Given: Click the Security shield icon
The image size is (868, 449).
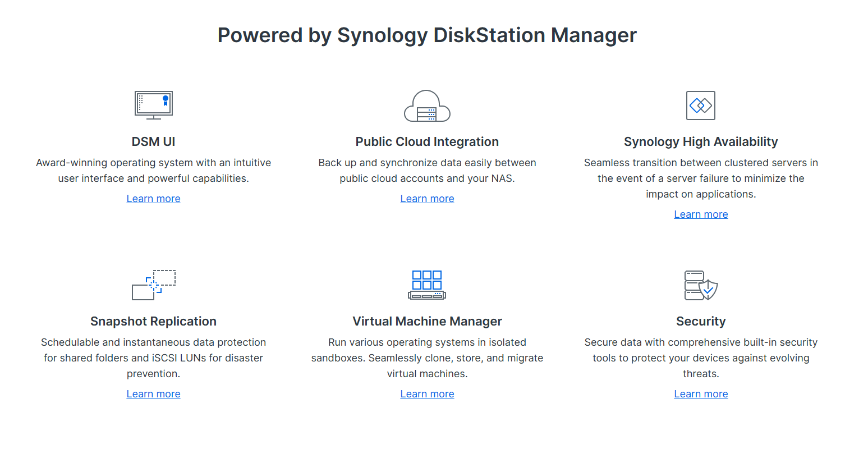Looking at the screenshot, I should (x=701, y=285).
